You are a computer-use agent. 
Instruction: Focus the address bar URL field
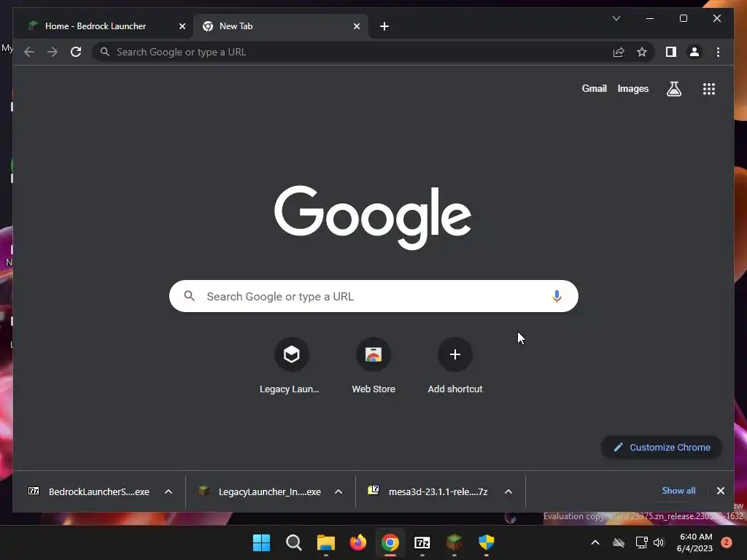(352, 52)
